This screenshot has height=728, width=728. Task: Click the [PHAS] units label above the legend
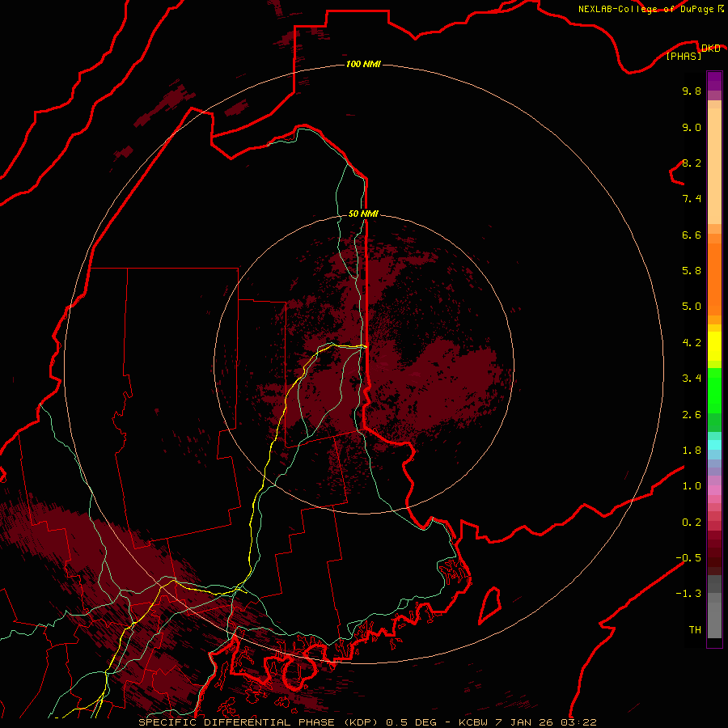pyautogui.click(x=684, y=56)
